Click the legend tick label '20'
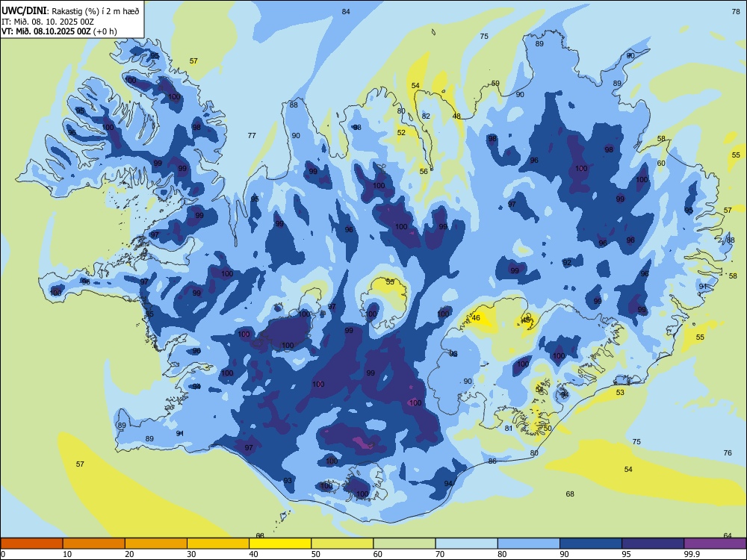The width and height of the screenshot is (747, 560). (129, 554)
